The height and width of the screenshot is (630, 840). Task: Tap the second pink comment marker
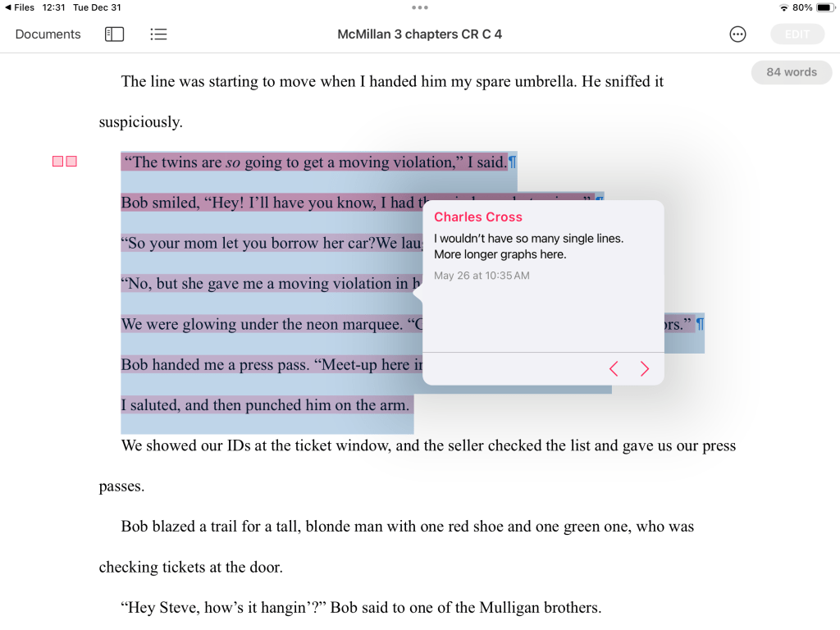click(71, 162)
